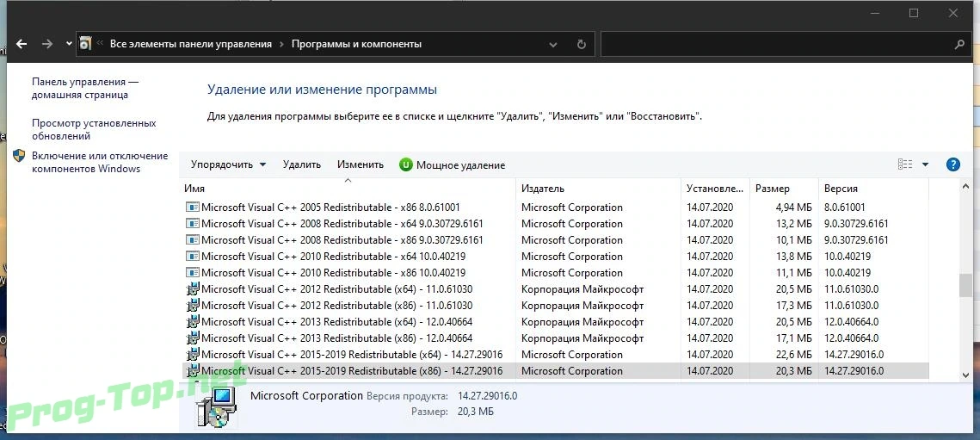Sort by 'Версия' column header

873,189
